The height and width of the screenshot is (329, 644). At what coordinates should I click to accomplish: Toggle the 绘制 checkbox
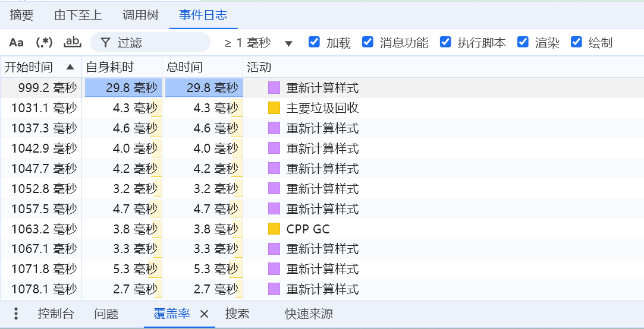[x=576, y=42]
